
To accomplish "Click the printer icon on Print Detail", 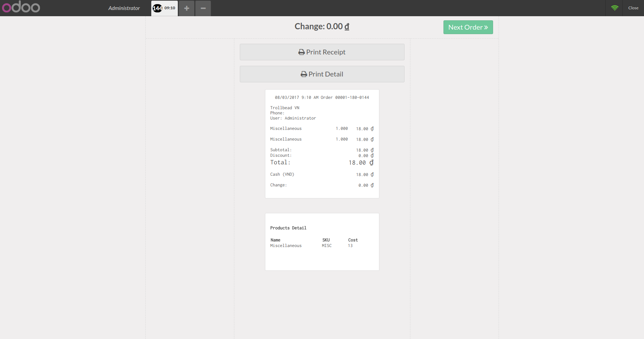I will 304,74.
